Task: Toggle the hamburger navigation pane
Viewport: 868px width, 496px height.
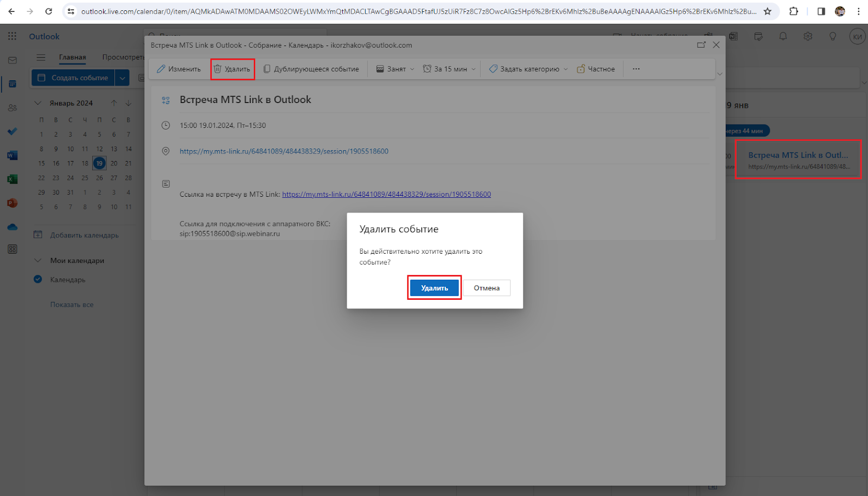Action: (41, 57)
